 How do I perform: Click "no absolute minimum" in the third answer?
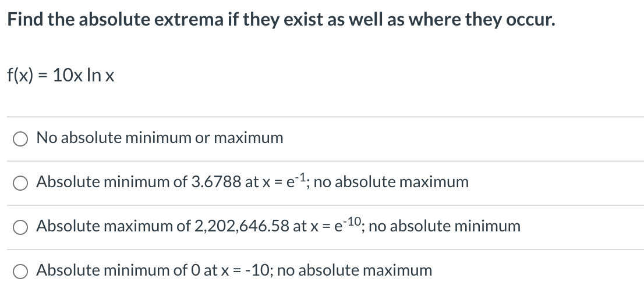tap(445, 226)
